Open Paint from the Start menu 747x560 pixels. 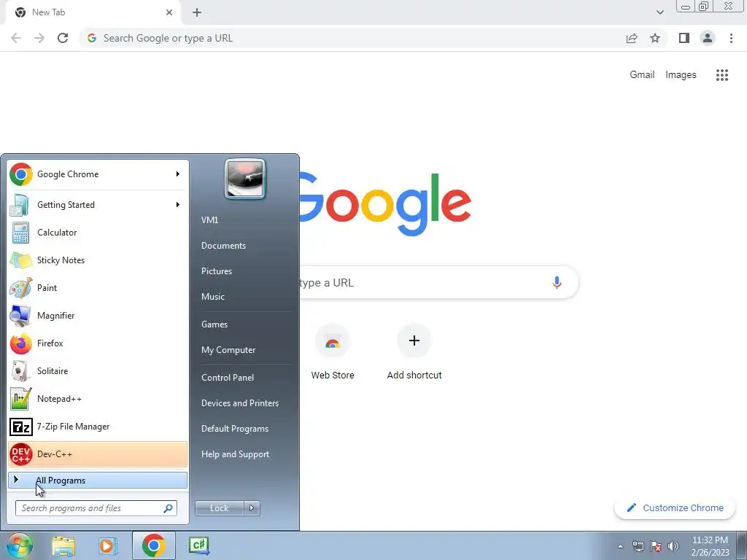[x=98, y=287]
